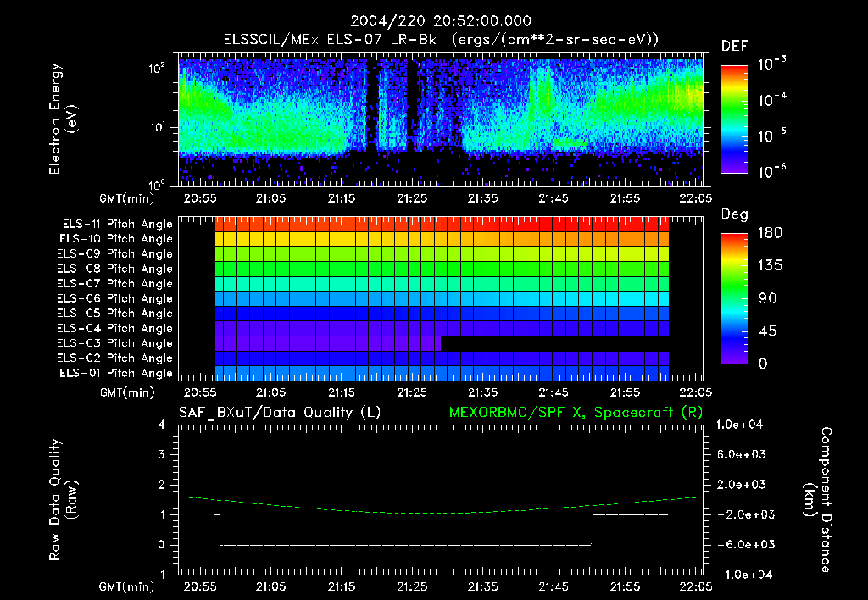This screenshot has width=868, height=600.
Task: Click the 1.0e+04 right axis value
Action: coord(739,425)
